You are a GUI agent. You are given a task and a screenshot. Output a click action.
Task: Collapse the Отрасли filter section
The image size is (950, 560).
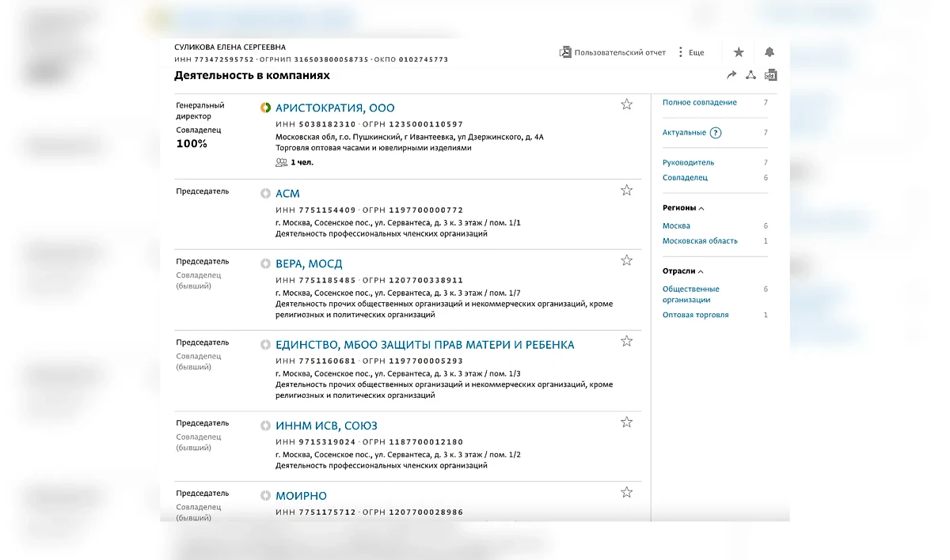pos(701,271)
